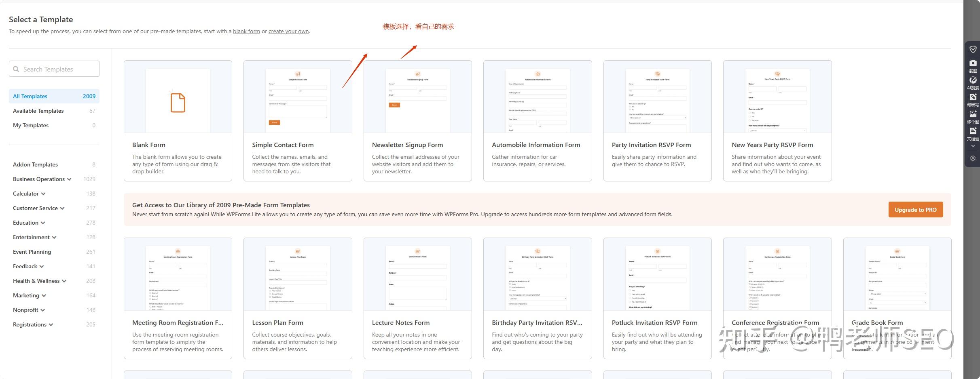
Task: Click the Search Templates input field
Action: pyautogui.click(x=54, y=69)
